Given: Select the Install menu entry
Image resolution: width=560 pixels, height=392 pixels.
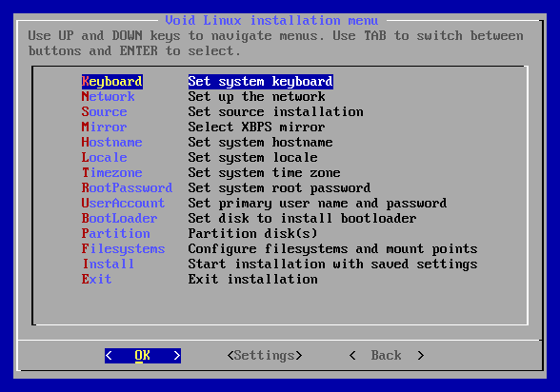Looking at the screenshot, I should pos(109,264).
